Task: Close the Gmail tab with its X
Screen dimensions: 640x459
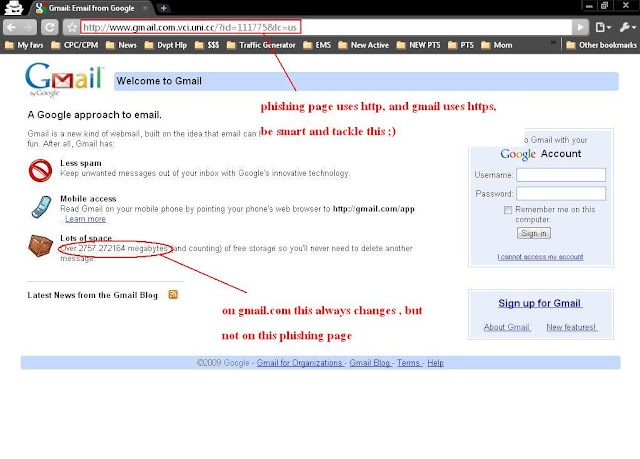Action: (x=145, y=8)
